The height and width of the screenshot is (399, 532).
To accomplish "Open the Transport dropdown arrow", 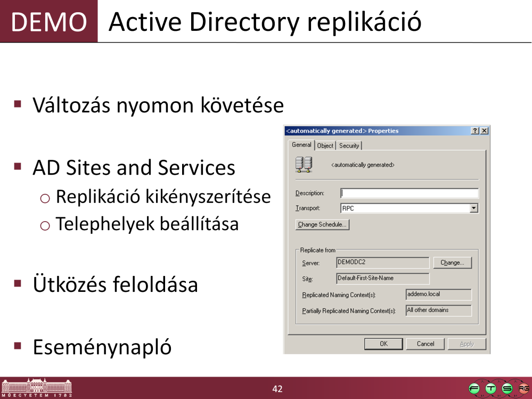I will tap(474, 208).
